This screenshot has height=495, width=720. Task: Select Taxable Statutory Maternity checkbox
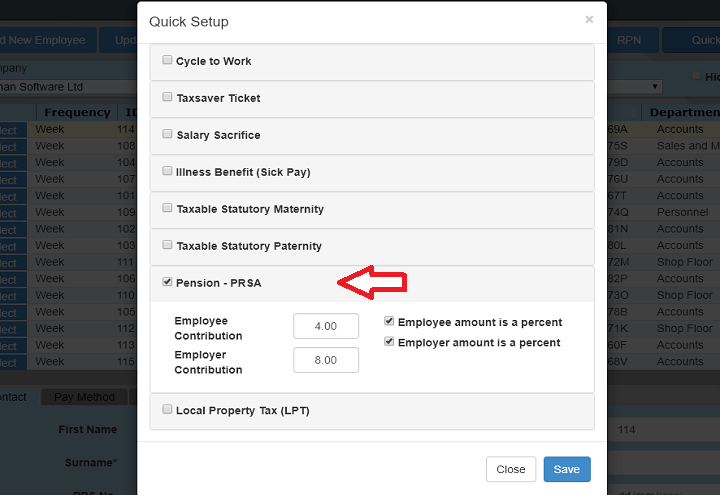click(x=167, y=208)
